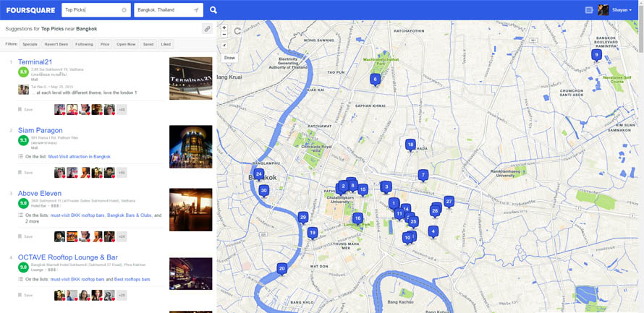Open Above Eleven's must-visit BKK rooftop bars link
The height and width of the screenshot is (313, 644).
(x=77, y=215)
